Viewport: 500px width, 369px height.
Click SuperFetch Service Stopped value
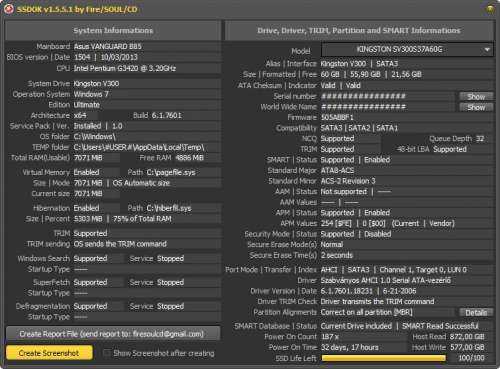click(x=170, y=283)
